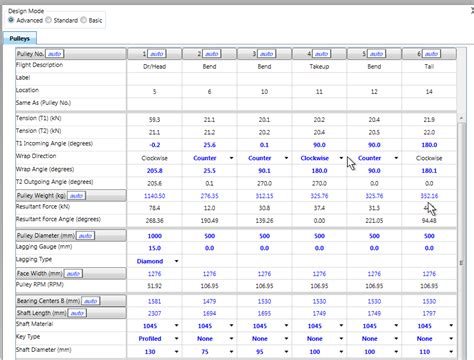474x360 pixels.
Task: Click the T1 Incoming Angle value -0.2
Action: [155, 145]
